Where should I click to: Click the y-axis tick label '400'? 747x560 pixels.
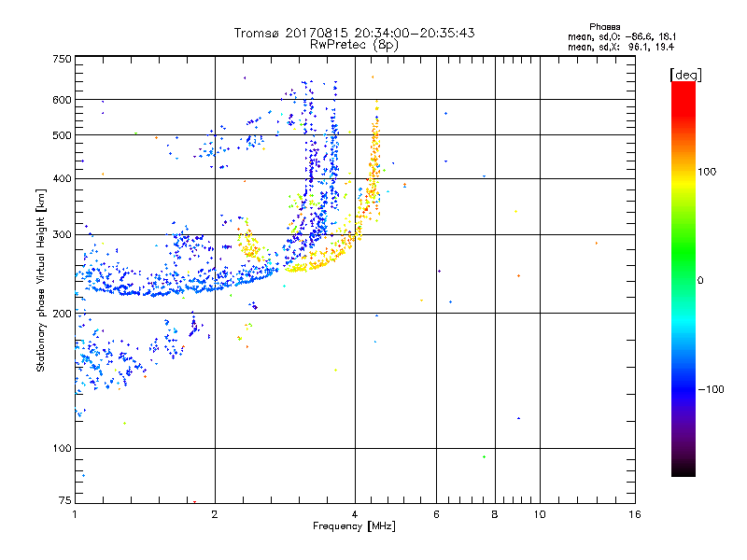point(62,179)
